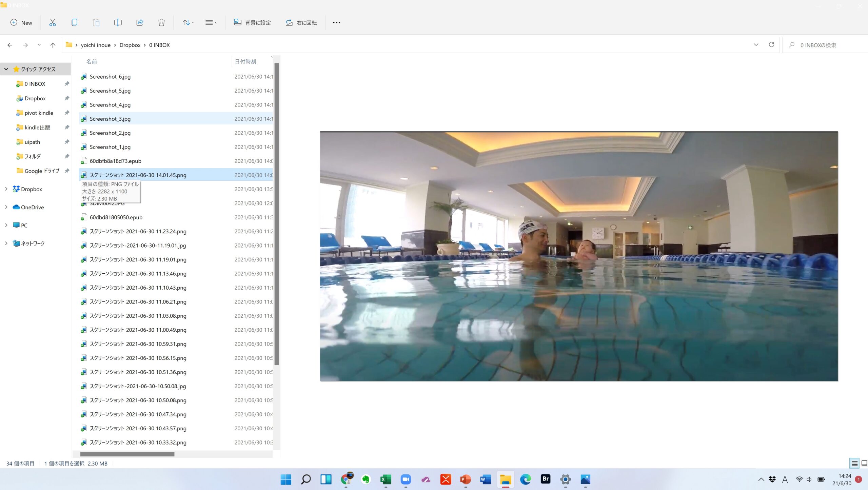Click the Share icon in toolbar

(x=140, y=22)
